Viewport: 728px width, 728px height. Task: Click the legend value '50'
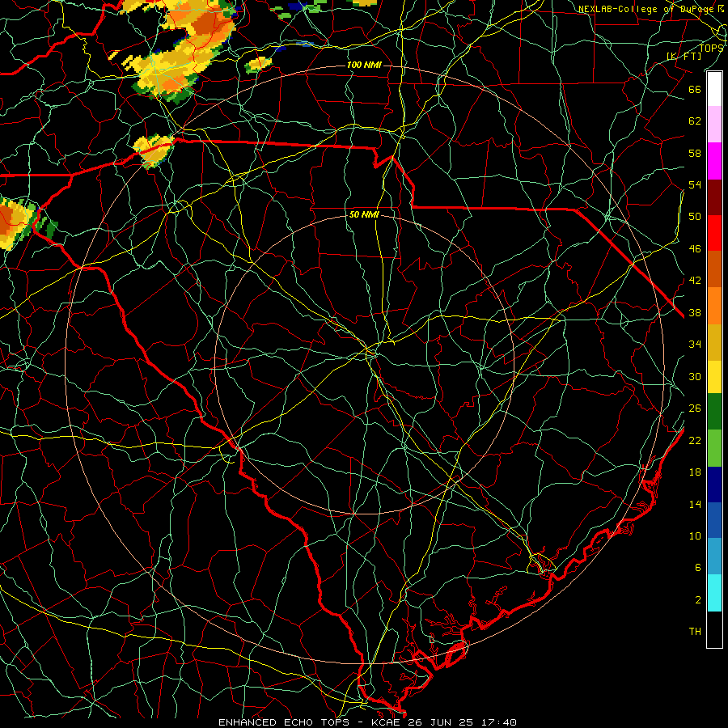[695, 216]
